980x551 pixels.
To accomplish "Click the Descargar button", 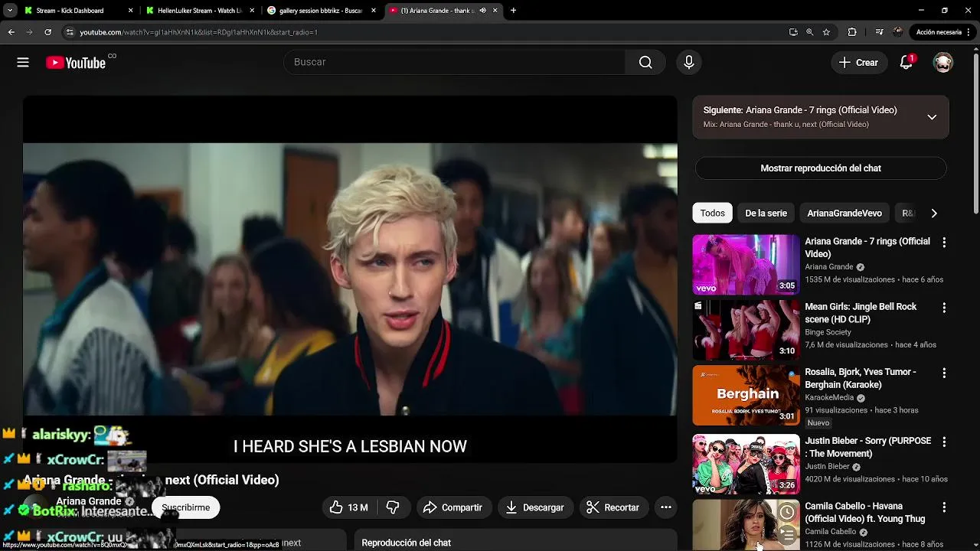I will (x=535, y=507).
